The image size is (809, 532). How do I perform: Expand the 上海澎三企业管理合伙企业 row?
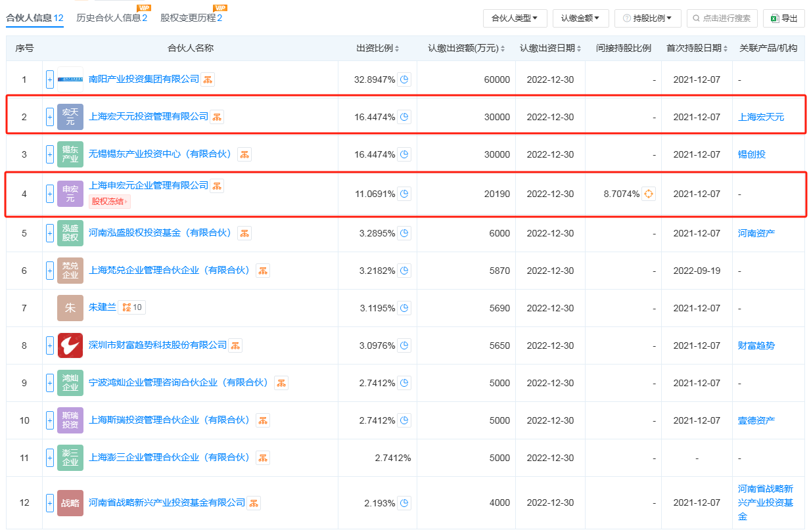point(50,458)
